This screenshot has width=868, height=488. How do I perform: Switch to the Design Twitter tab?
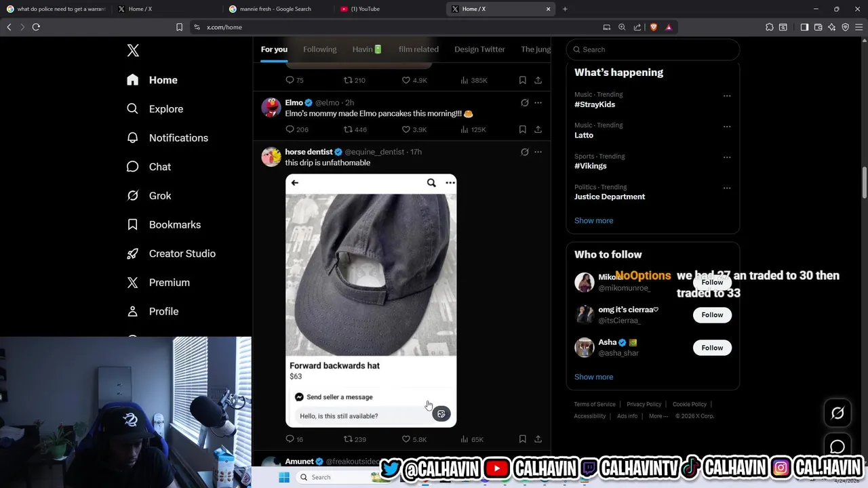tap(479, 49)
